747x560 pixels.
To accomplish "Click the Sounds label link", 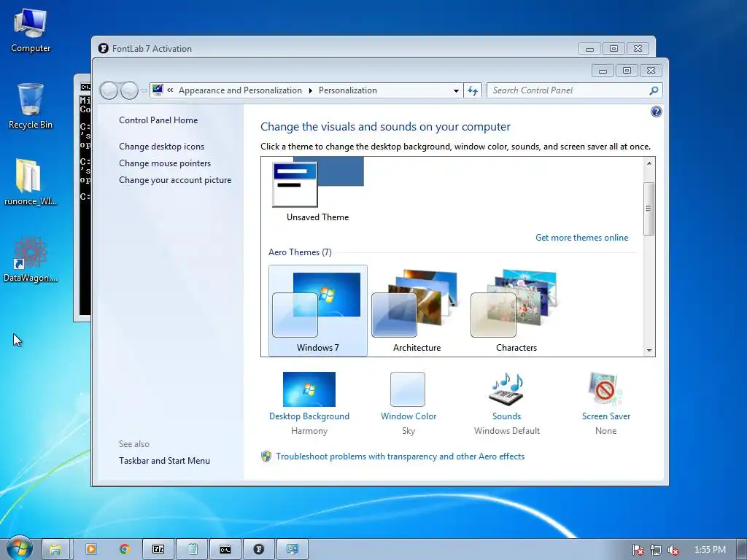I will [506, 416].
